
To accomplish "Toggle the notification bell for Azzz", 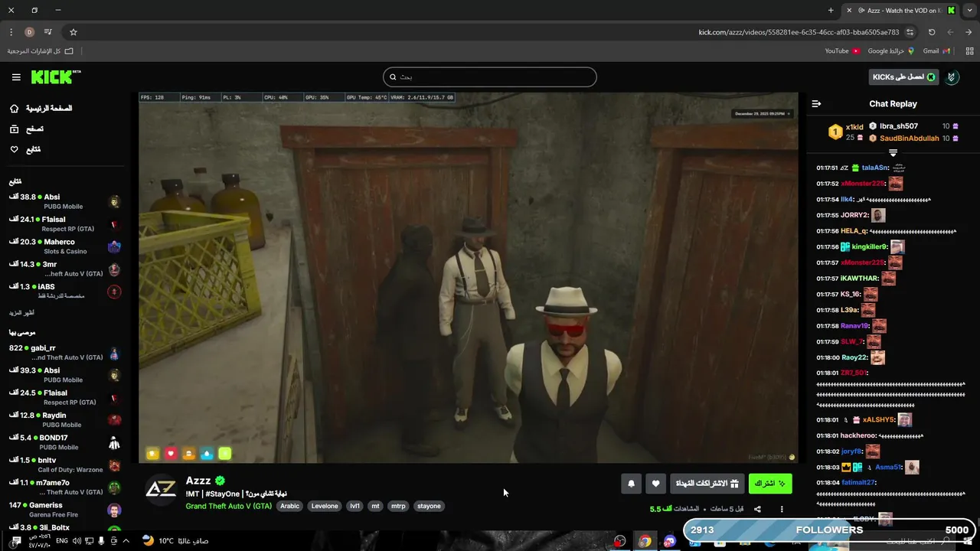I will pos(631,484).
